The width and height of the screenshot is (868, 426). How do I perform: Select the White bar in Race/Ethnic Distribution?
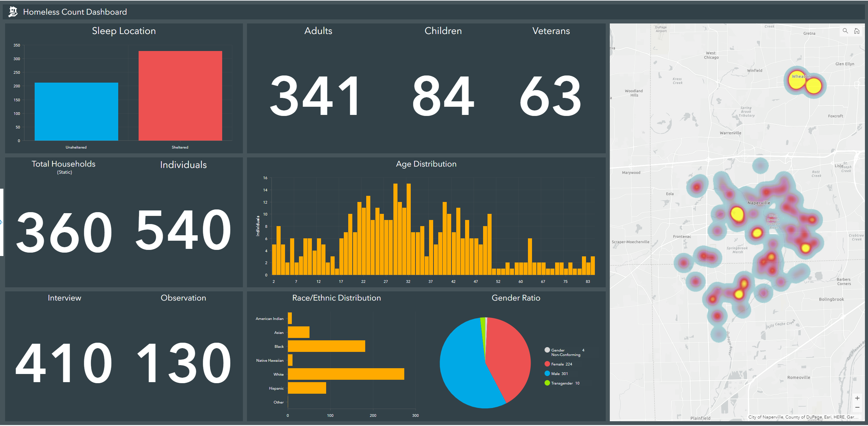click(345, 374)
